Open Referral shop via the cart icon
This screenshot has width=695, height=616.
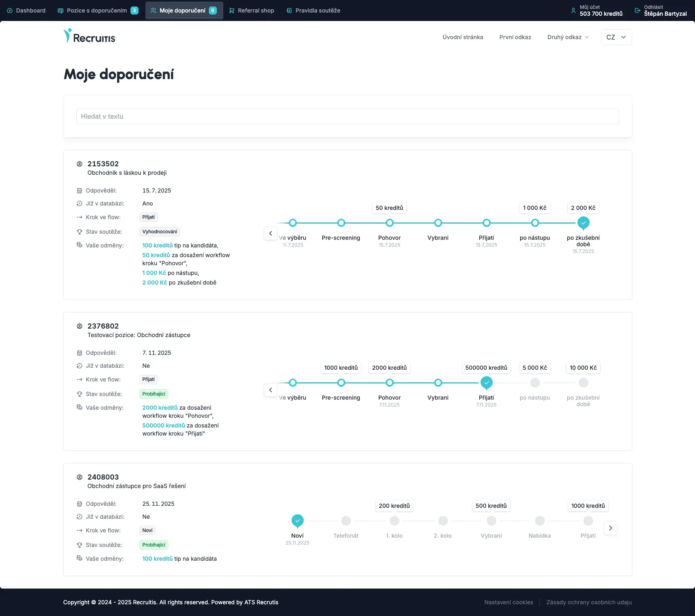(231, 10)
